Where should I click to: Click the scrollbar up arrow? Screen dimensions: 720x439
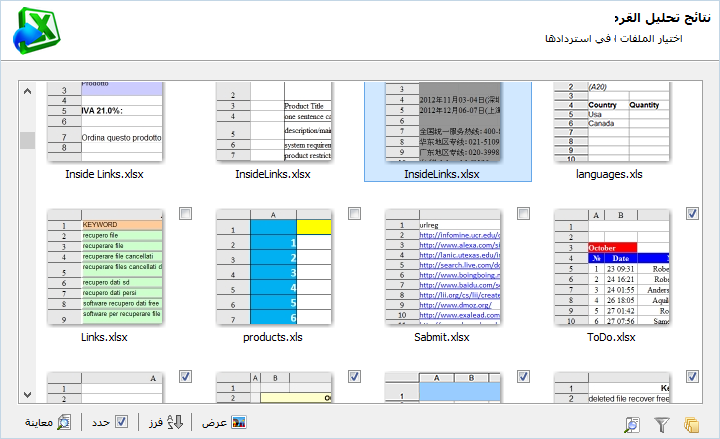click(28, 91)
